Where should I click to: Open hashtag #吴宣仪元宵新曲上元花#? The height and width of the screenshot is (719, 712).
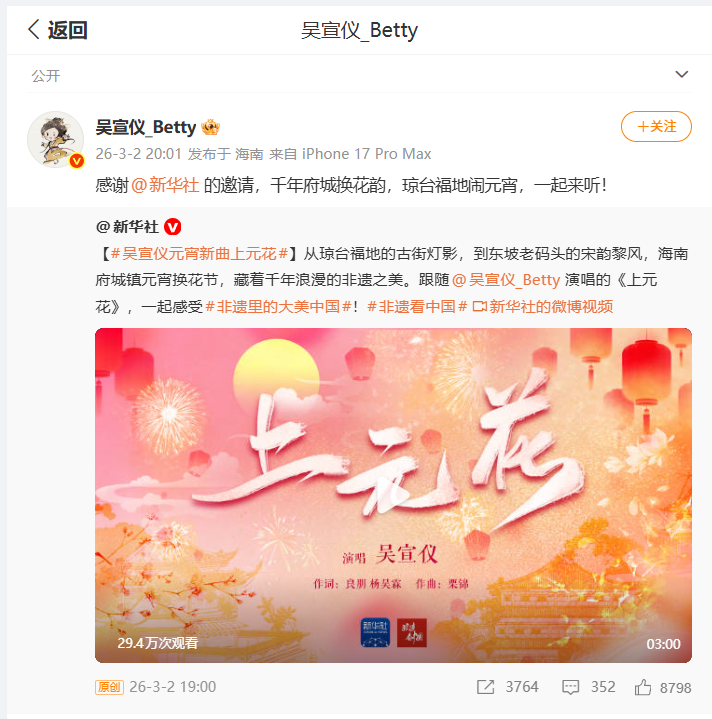click(199, 253)
